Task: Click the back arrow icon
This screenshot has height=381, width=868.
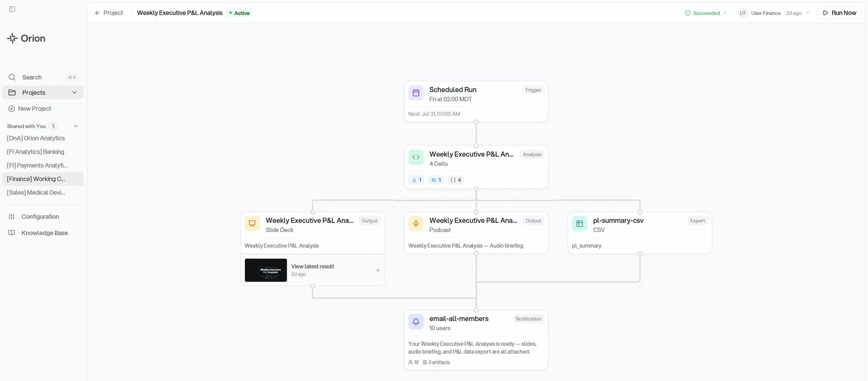Action: tap(97, 13)
